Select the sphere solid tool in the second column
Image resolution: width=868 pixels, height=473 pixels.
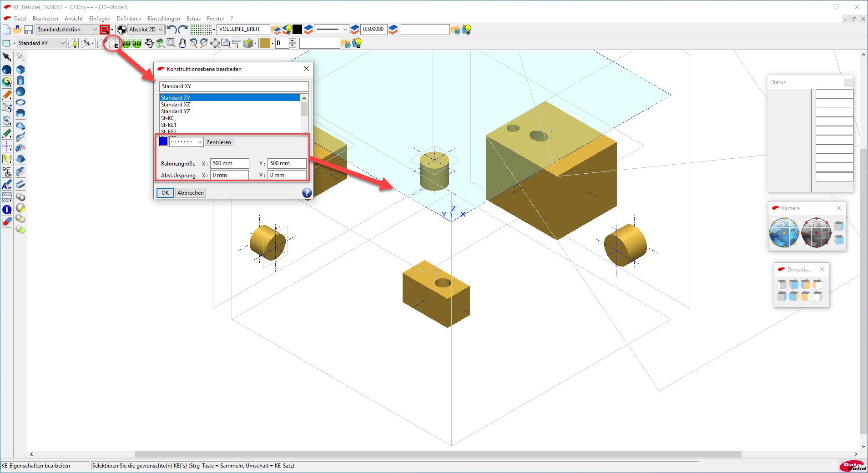point(20,91)
